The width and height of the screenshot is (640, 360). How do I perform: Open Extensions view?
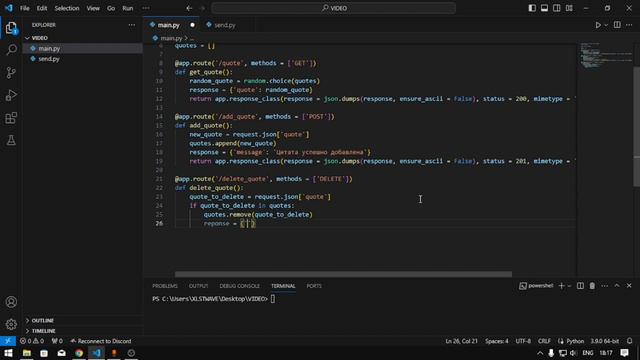tap(11, 118)
